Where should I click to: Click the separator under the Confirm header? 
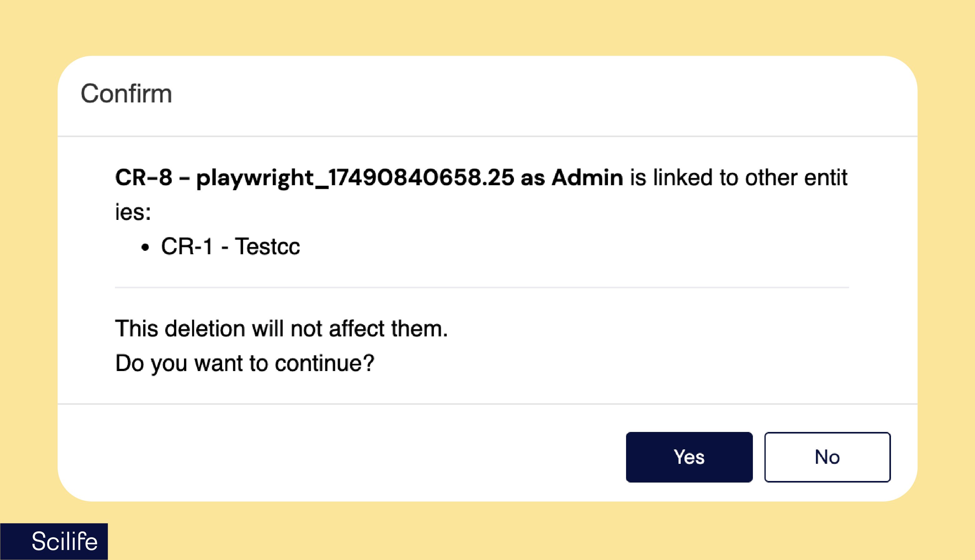click(487, 136)
